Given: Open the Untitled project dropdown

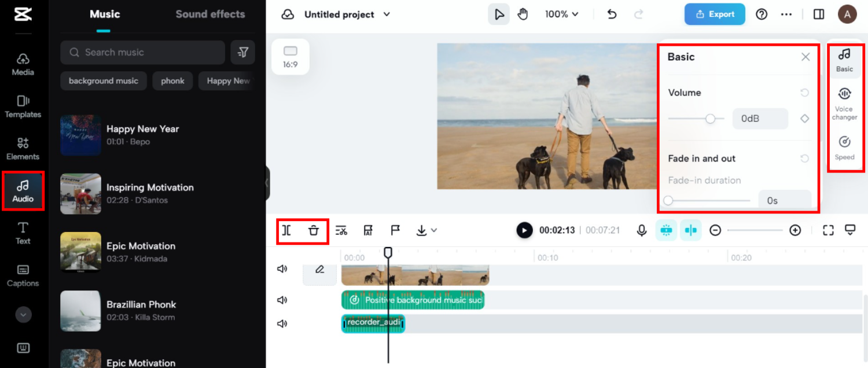Looking at the screenshot, I should click(347, 14).
